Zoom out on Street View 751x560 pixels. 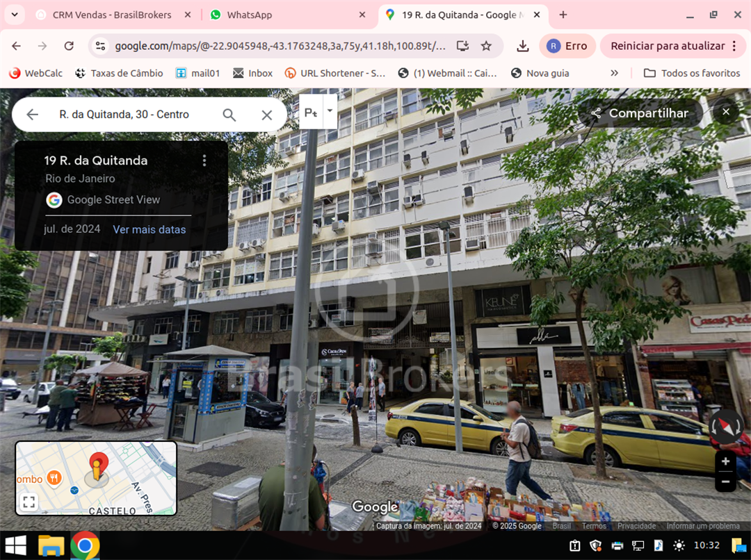[x=725, y=481]
